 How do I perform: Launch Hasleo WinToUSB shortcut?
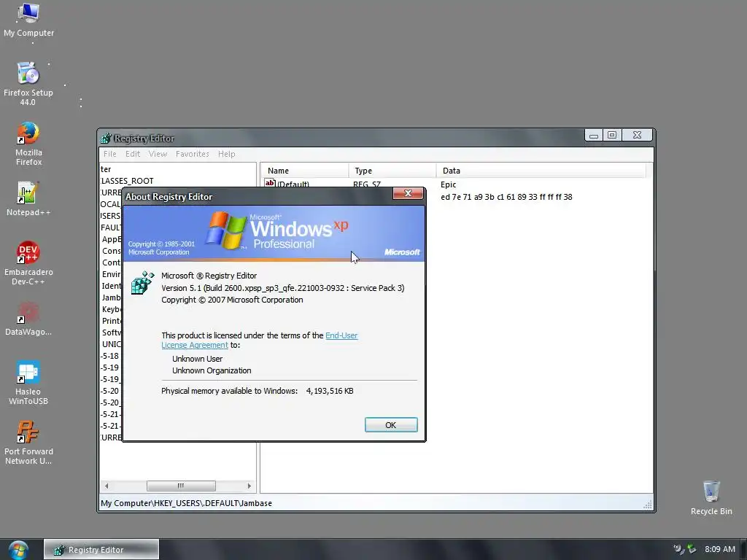pos(28,383)
